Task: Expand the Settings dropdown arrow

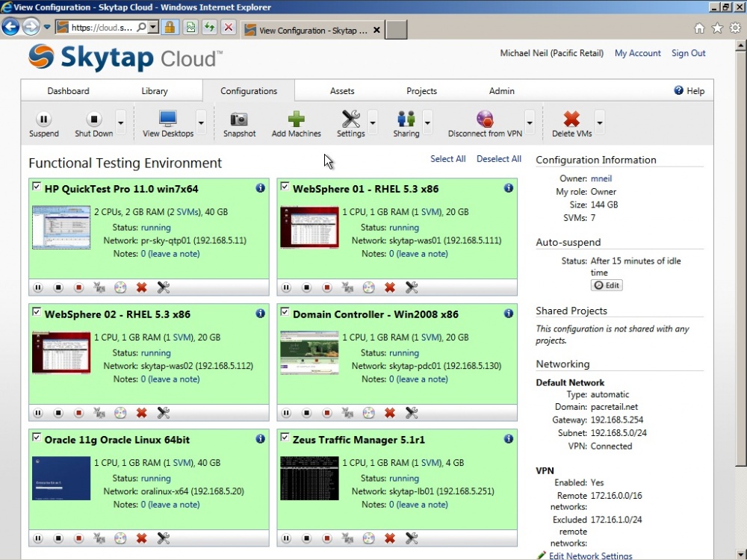Action: pos(373,122)
